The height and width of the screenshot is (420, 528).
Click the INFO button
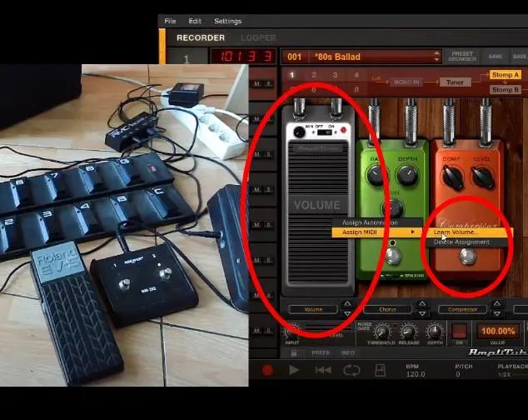point(348,353)
